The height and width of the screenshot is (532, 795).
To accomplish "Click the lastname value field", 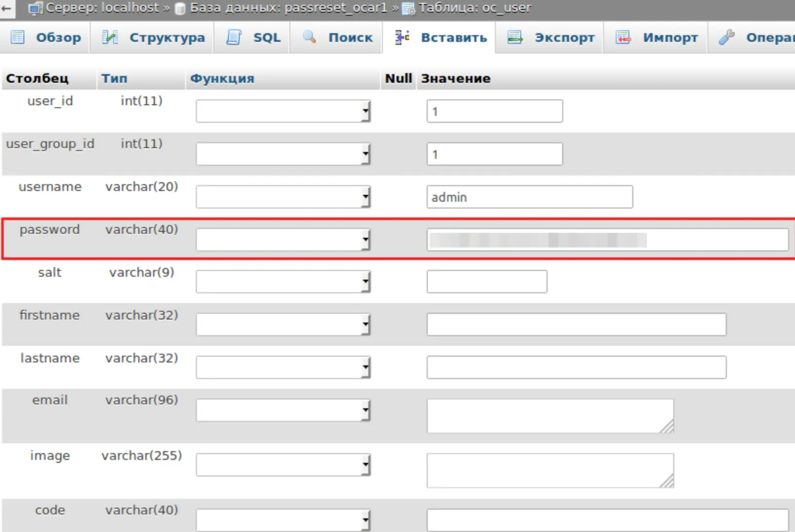I will click(576, 367).
